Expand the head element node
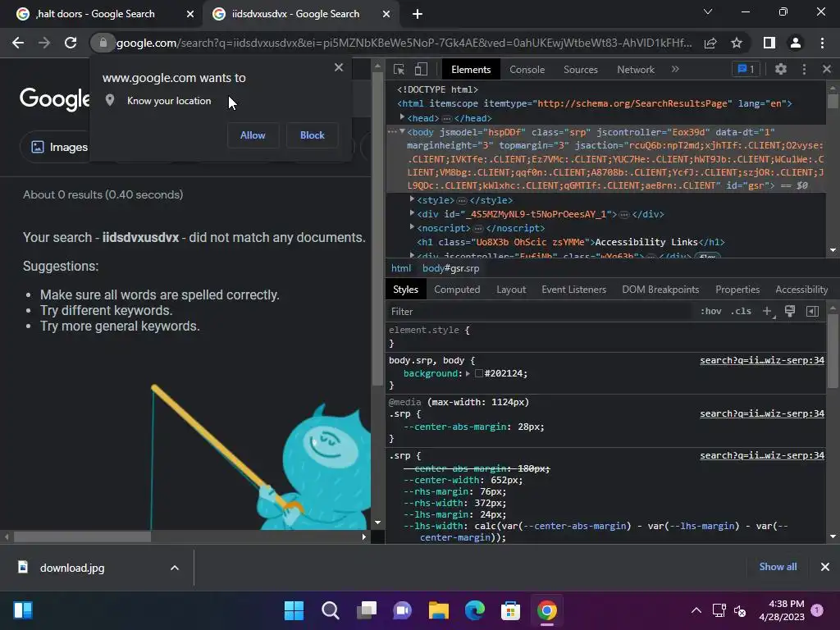Screen dimensions: 840x630 click(x=402, y=117)
